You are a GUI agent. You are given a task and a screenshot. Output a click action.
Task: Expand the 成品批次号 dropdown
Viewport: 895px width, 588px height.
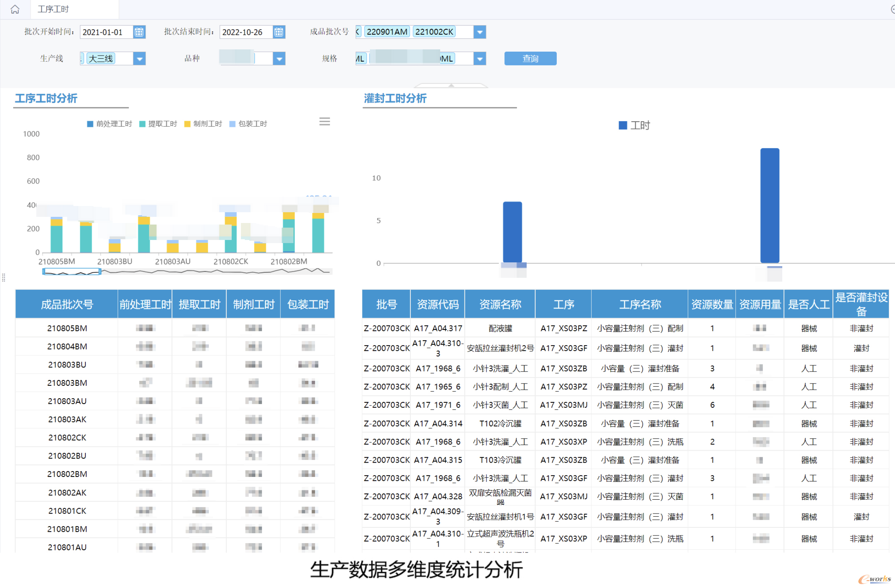480,32
